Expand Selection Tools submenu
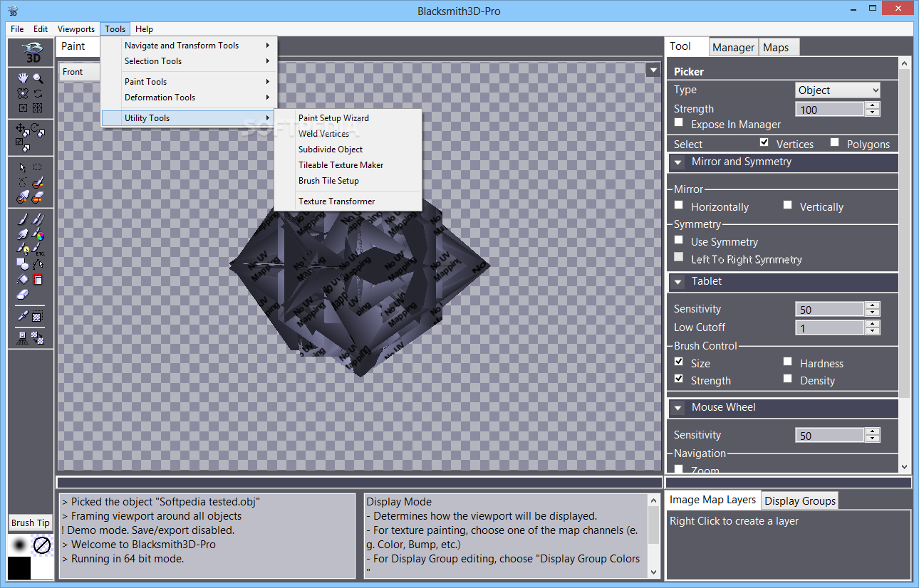Viewport: 919px width, 588px height. point(189,61)
